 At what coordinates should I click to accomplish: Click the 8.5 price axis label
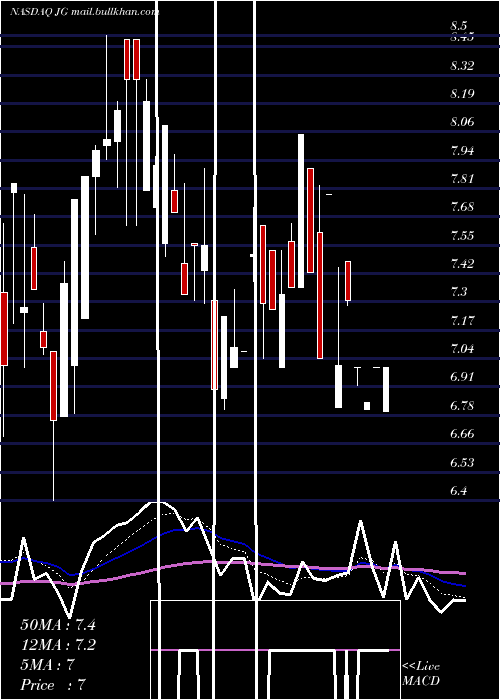(x=458, y=25)
